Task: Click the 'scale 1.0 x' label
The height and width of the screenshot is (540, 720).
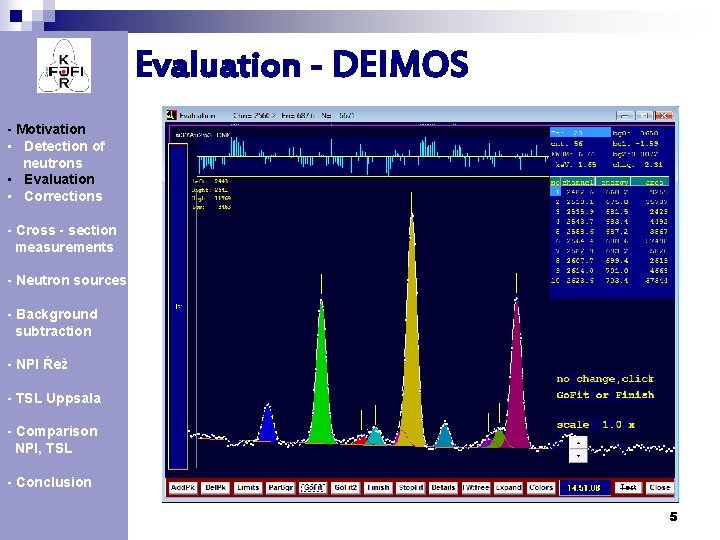Action: 596,425
